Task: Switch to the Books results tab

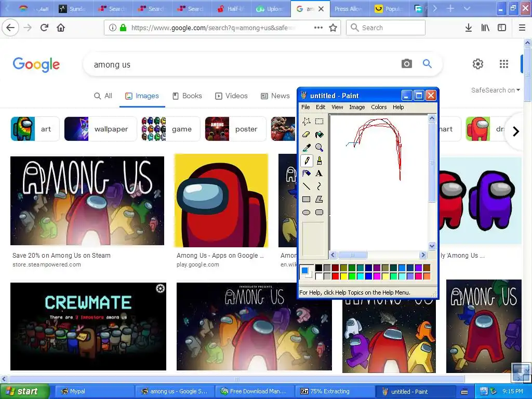Action: tap(187, 96)
